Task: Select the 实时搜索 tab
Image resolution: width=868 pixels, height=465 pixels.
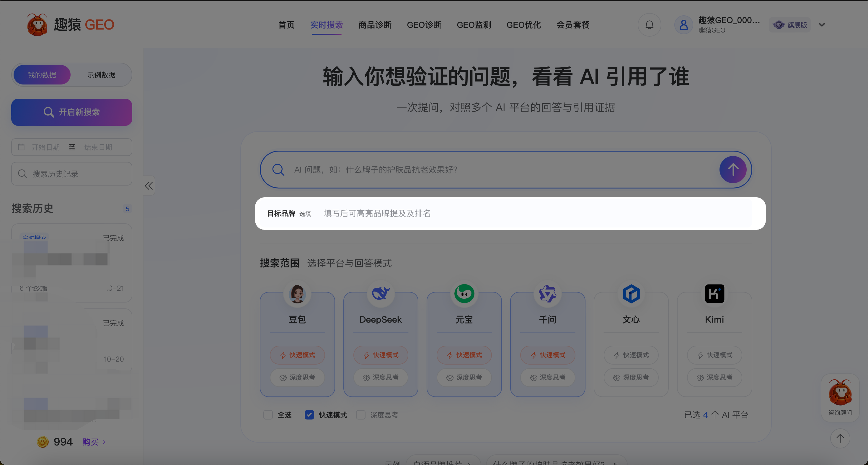Action: (327, 25)
